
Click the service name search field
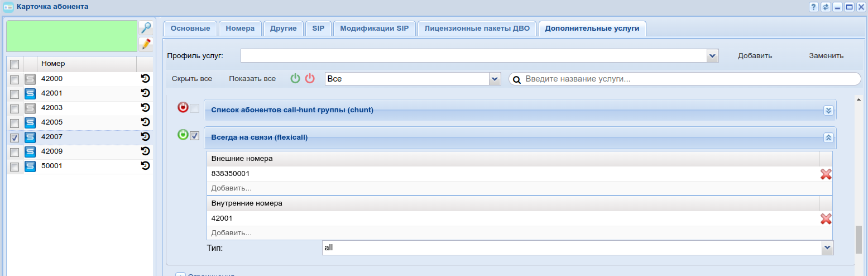click(689, 79)
